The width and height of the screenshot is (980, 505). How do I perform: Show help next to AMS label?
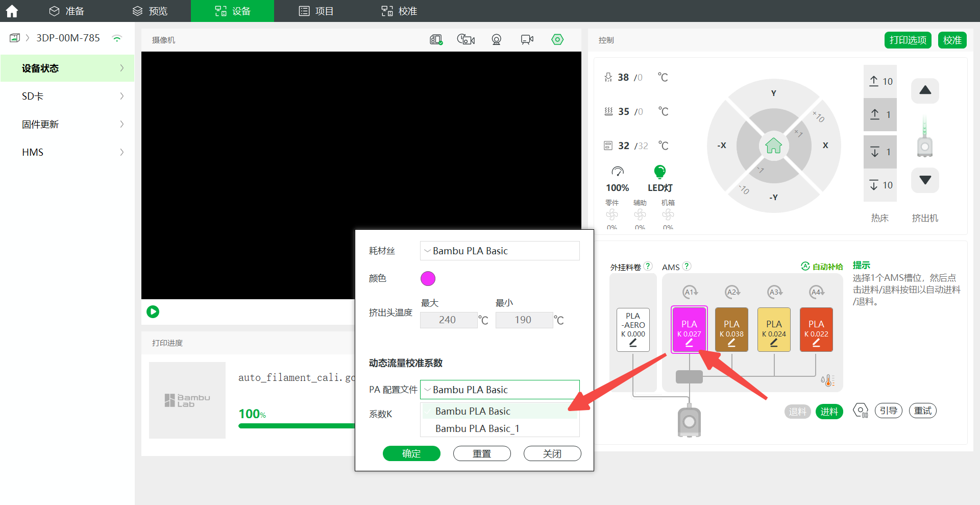coord(687,266)
